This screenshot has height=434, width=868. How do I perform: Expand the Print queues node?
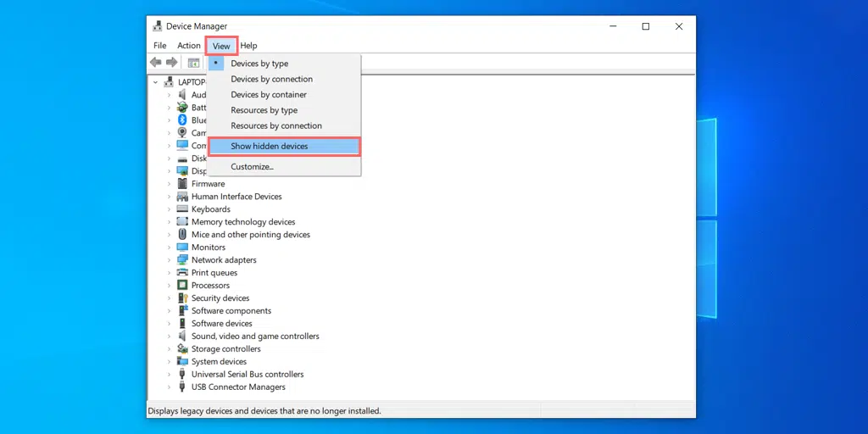(x=170, y=273)
